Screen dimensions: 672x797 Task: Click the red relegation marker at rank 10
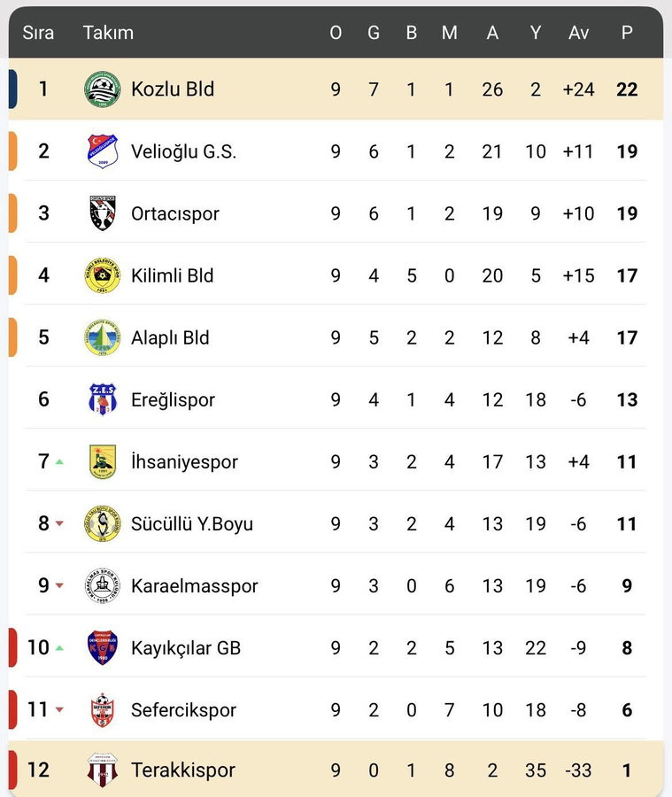click(x=12, y=647)
